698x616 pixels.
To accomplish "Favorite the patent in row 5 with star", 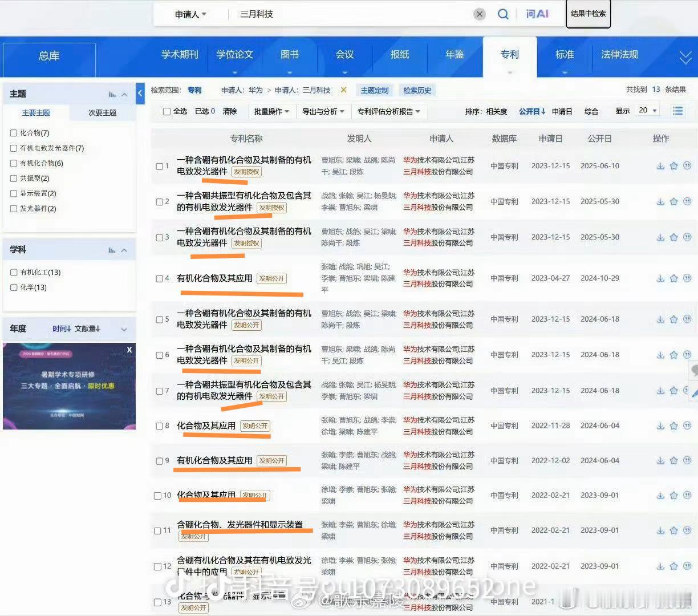I will (x=673, y=319).
